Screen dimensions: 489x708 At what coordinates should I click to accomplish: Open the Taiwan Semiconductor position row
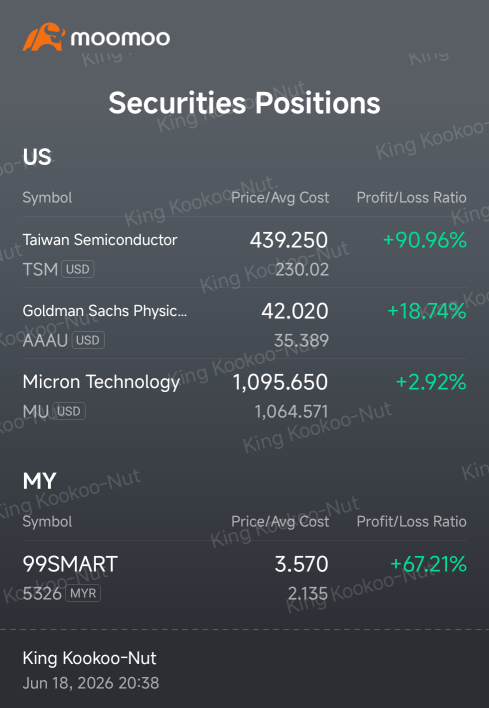[x=244, y=253]
